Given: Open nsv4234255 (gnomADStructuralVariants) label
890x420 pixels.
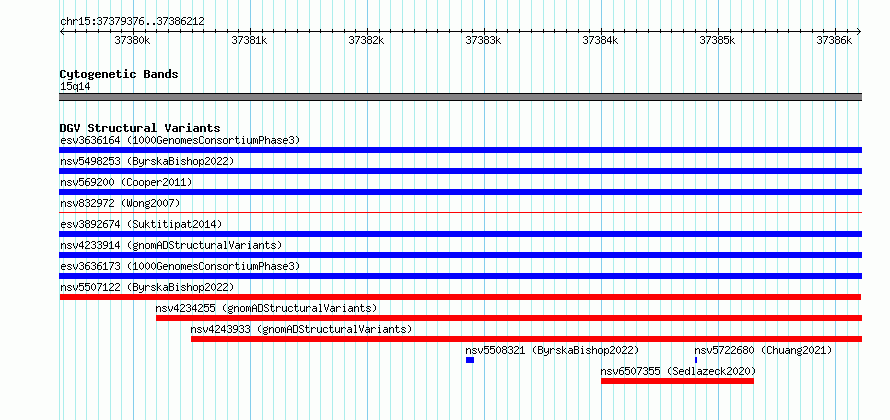Looking at the screenshot, I should [266, 308].
